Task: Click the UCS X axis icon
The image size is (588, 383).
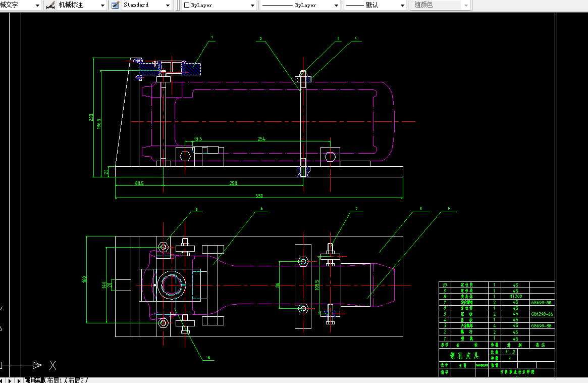Action: tap(52, 365)
